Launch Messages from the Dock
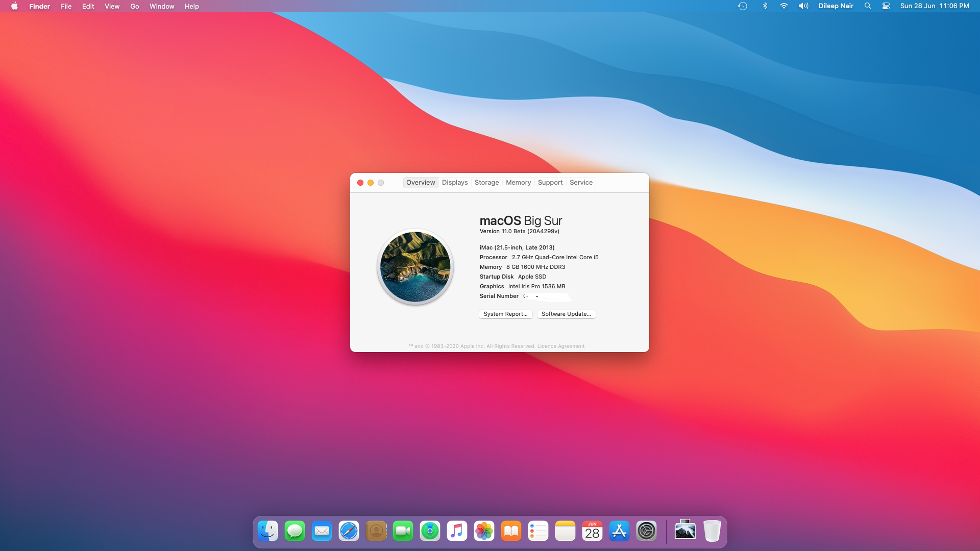980x551 pixels. pos(295,531)
